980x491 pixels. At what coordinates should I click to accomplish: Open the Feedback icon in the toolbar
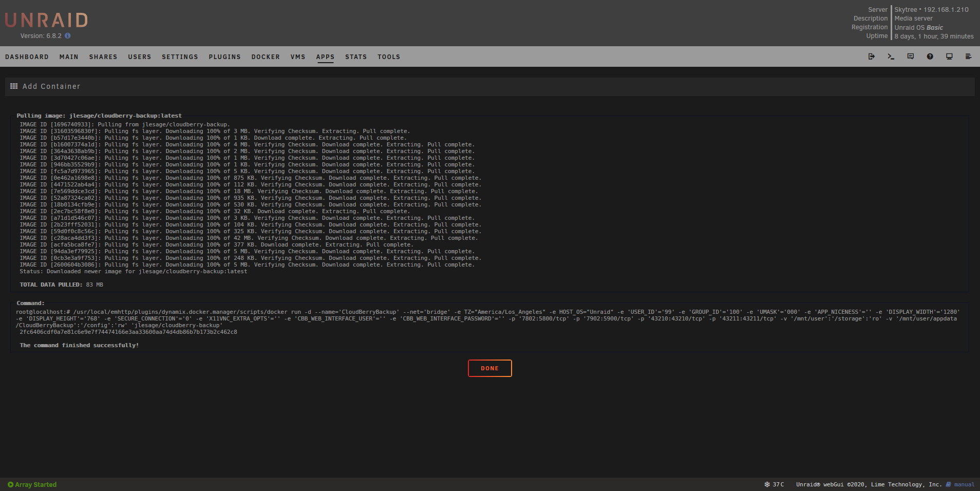click(x=911, y=56)
